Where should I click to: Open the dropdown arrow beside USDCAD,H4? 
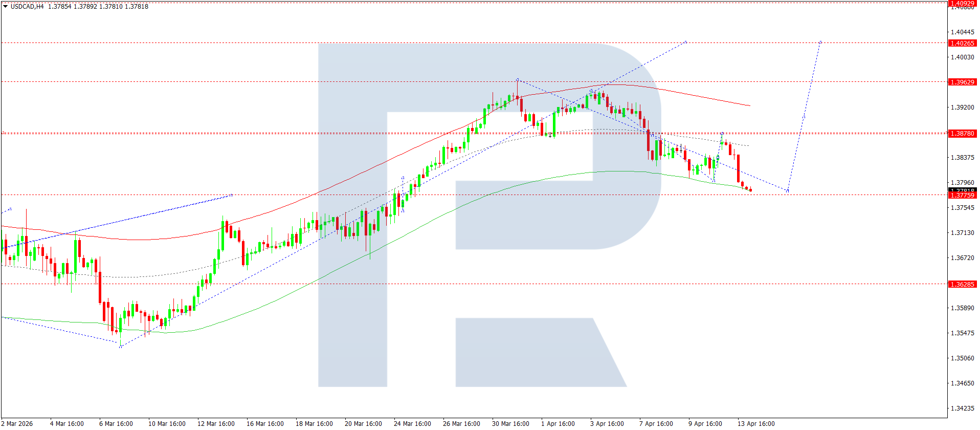tap(5, 7)
